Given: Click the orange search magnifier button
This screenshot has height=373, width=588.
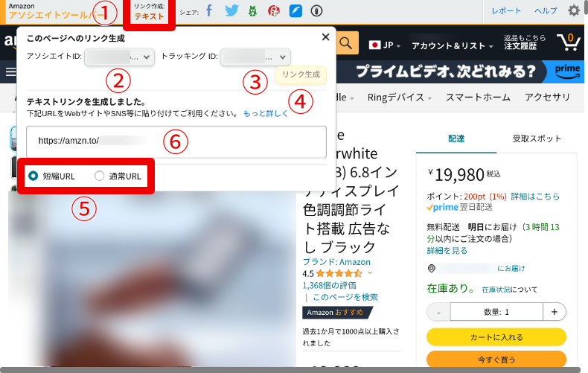Looking at the screenshot, I should click(346, 43).
